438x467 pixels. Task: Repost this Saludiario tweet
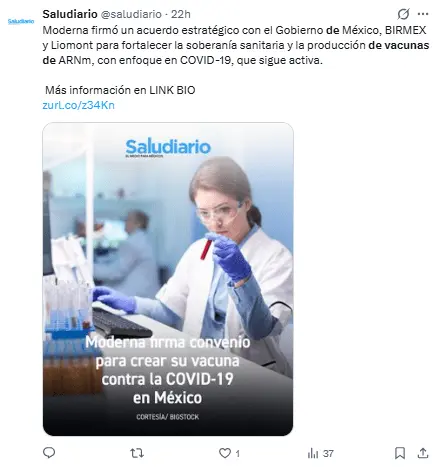pyautogui.click(x=137, y=453)
